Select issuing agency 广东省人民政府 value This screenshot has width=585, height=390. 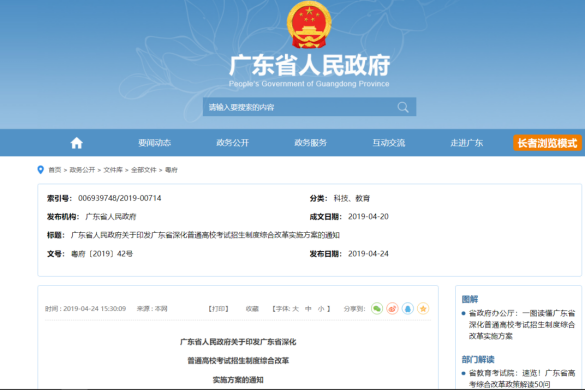click(111, 216)
